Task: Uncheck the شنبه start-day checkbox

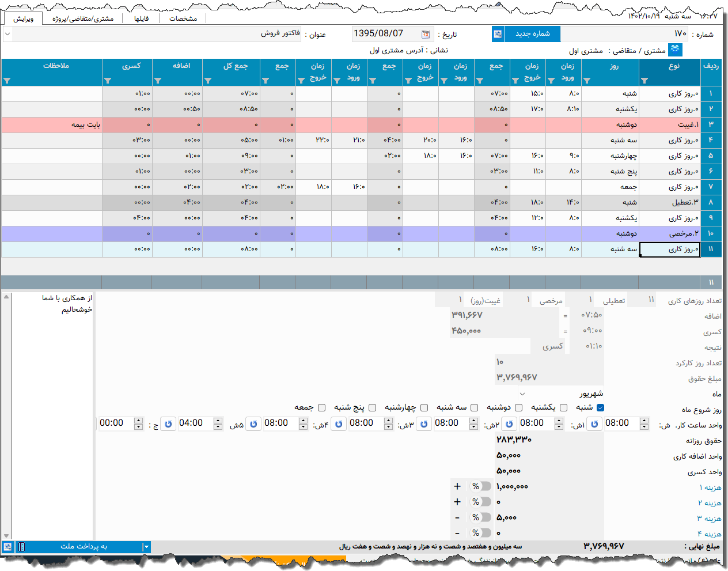Action: pos(600,407)
